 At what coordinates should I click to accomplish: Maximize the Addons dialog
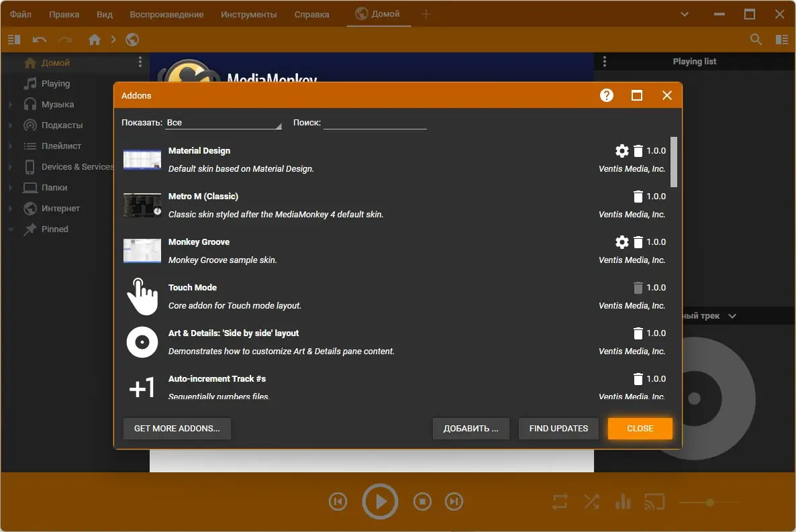(x=636, y=95)
